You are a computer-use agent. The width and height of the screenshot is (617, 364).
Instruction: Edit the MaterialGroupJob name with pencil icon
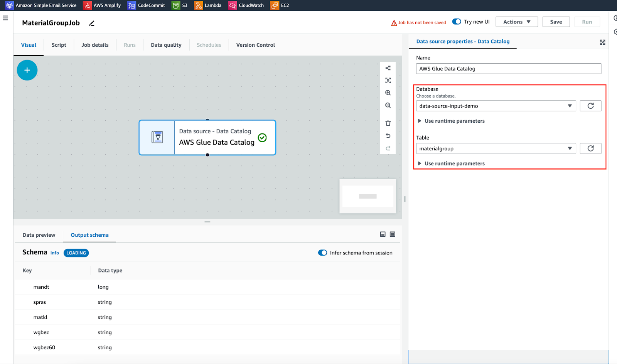pos(91,23)
